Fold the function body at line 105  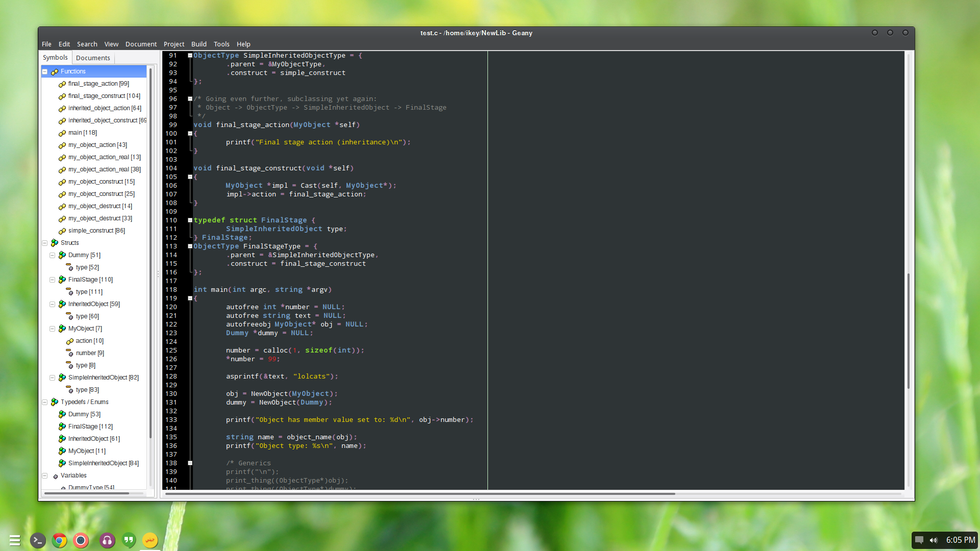(190, 177)
